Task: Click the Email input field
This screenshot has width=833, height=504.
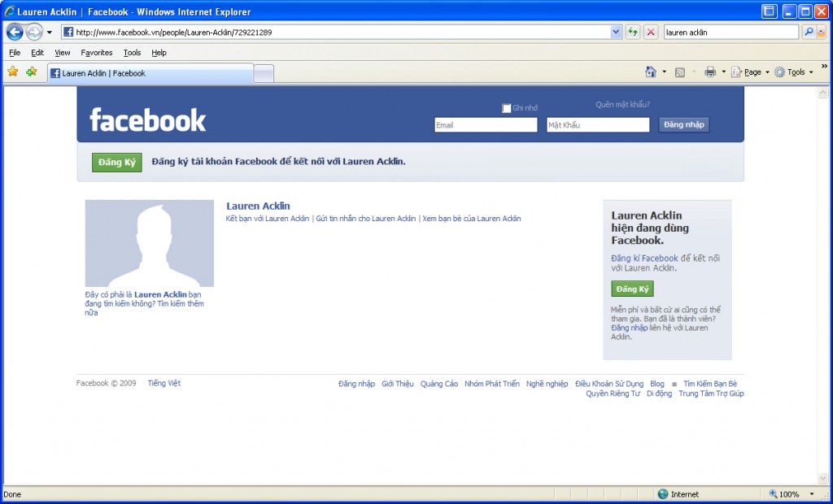Action: (486, 125)
